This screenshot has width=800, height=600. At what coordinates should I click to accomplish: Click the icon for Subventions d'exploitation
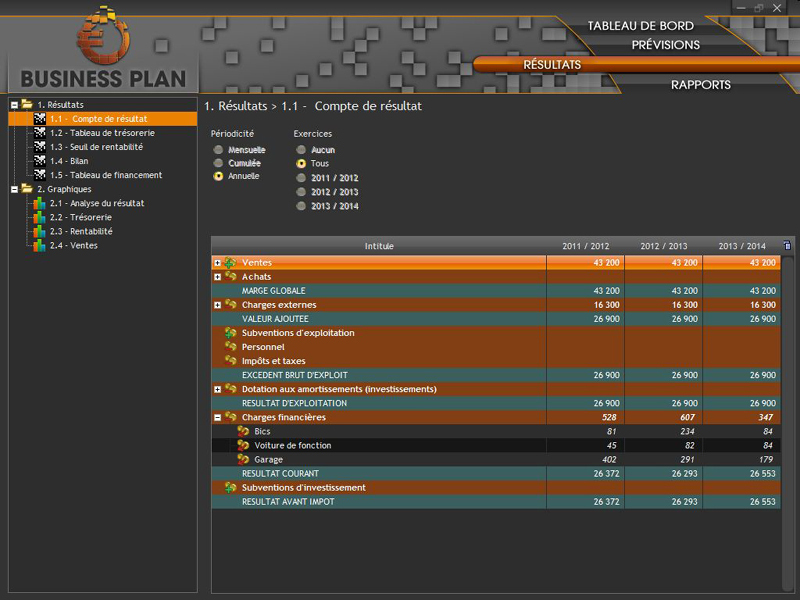coord(231,333)
